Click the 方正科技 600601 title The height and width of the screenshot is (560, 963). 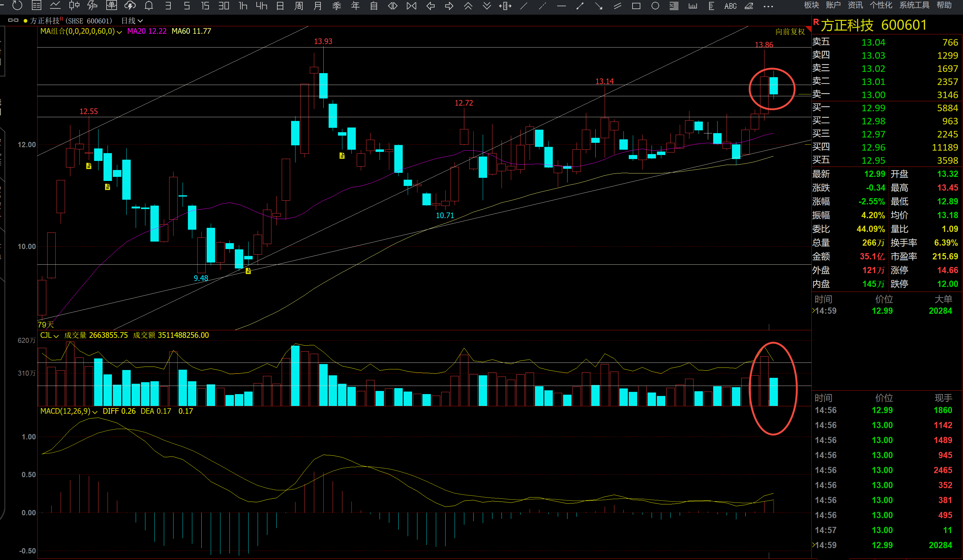[x=874, y=25]
